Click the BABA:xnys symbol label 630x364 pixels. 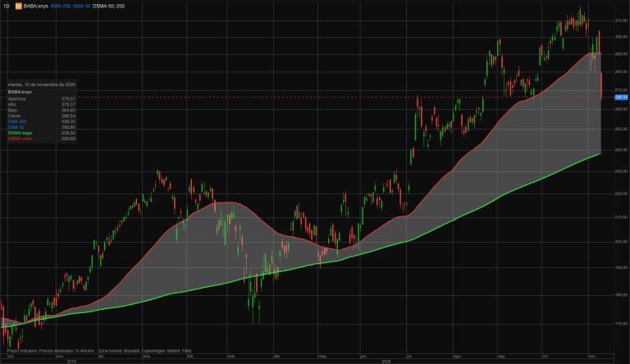pyautogui.click(x=35, y=5)
